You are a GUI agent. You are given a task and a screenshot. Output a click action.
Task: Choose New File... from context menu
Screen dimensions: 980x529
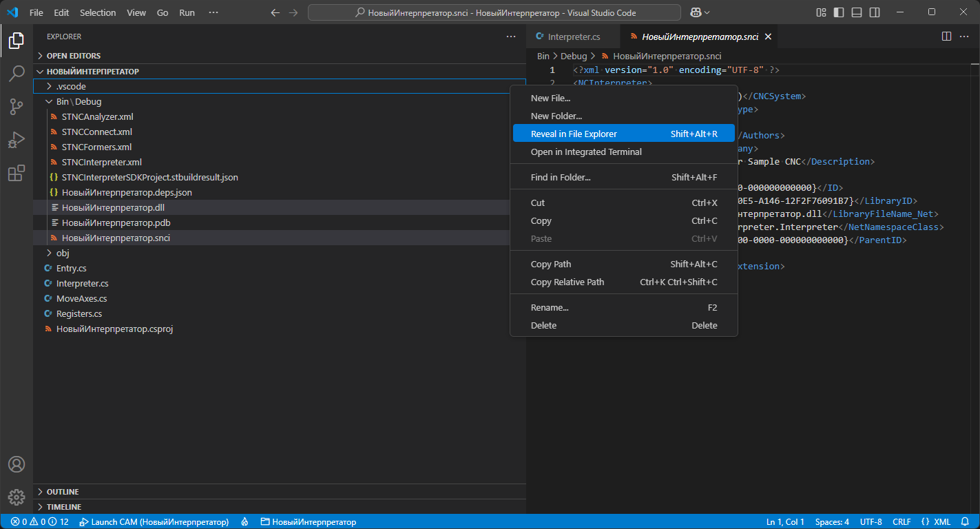tap(624, 98)
